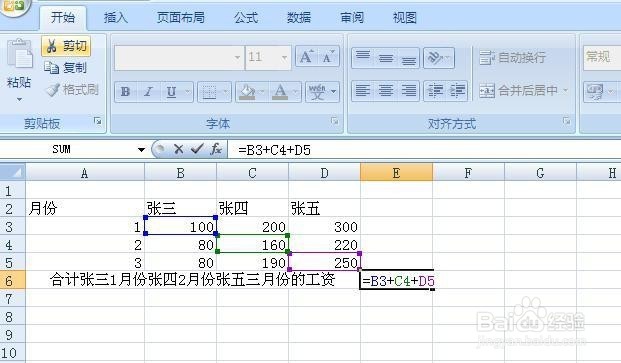Open insert function fx dialog
This screenshot has width=621, height=363.
click(216, 149)
